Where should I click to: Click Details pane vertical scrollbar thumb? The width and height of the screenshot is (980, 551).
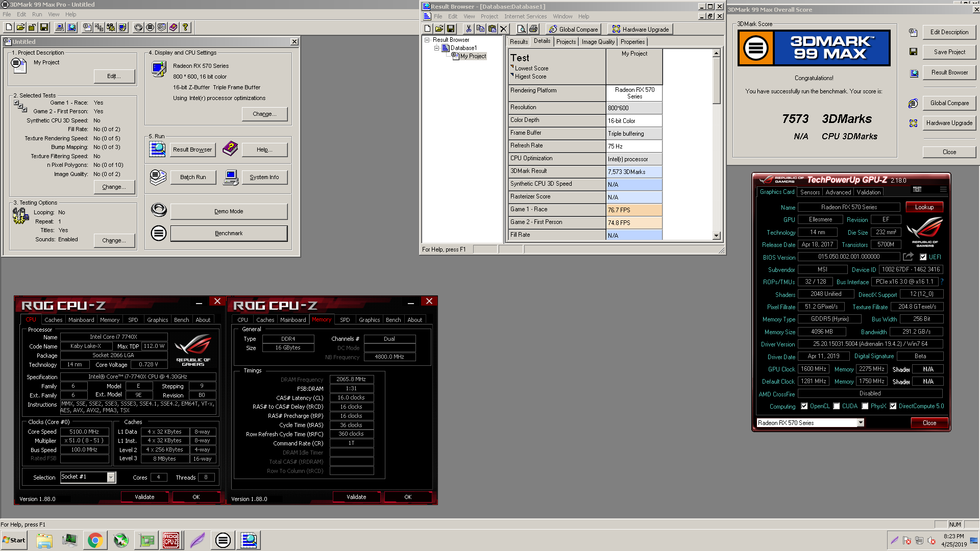click(716, 80)
